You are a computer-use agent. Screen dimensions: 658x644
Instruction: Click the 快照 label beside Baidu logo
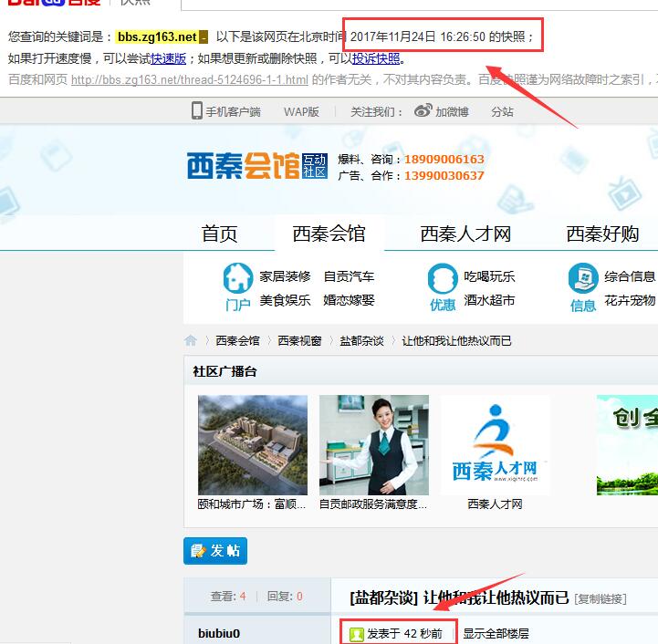coord(135,2)
